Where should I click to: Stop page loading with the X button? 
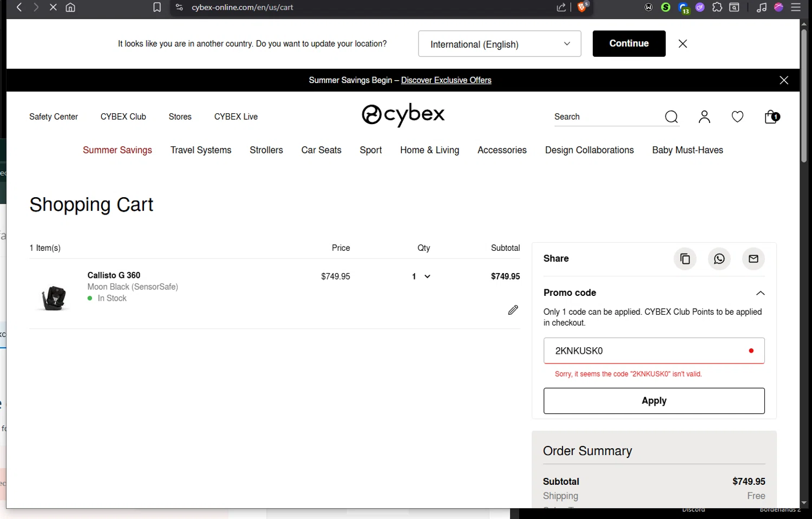(53, 8)
